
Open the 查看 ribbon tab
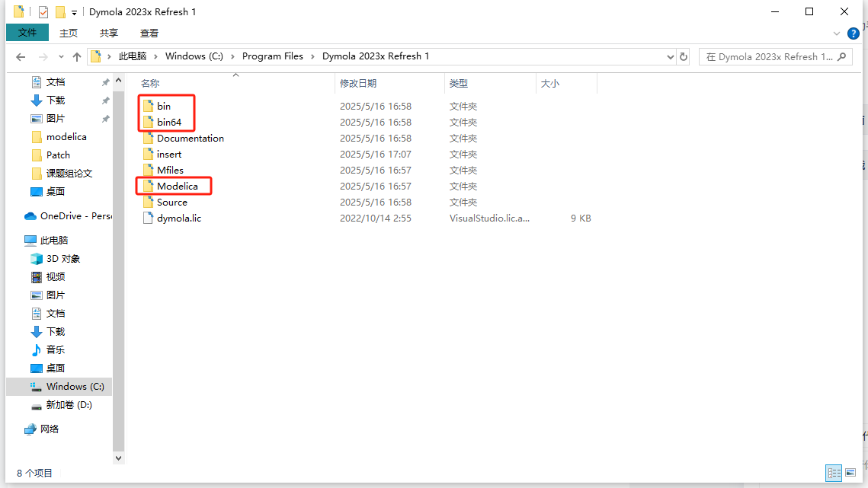149,33
